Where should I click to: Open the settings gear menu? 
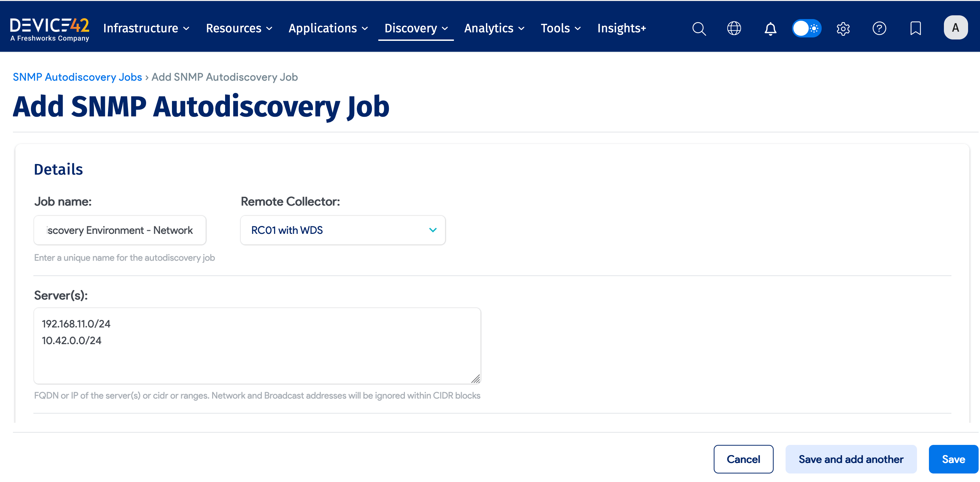pos(843,29)
